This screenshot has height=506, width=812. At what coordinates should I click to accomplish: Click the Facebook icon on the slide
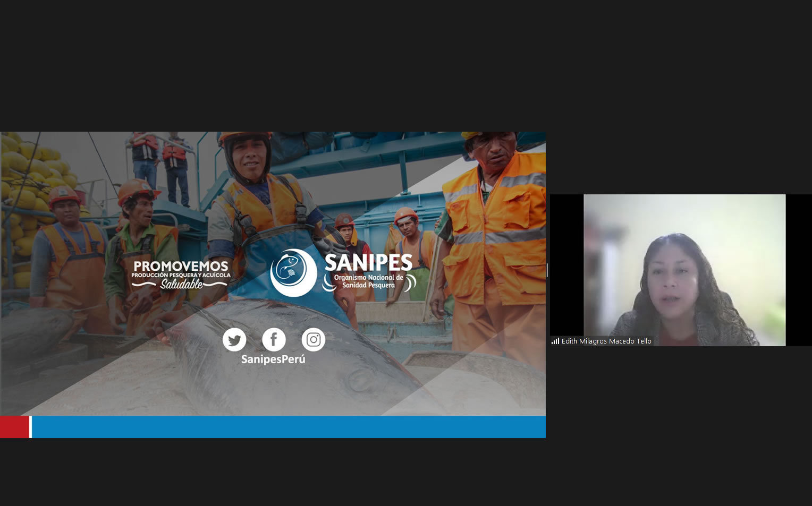[x=274, y=340]
